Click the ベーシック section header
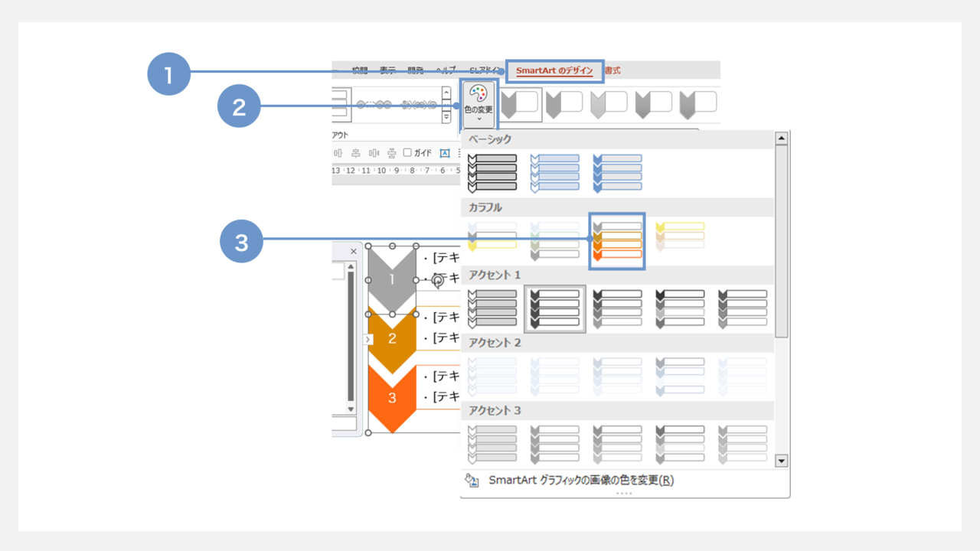The image size is (980, 551). pos(617,139)
